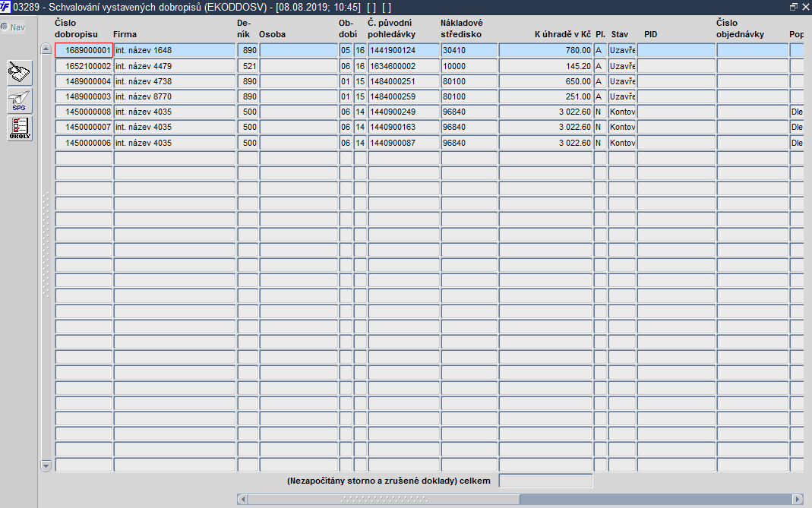
Task: Click the amount cell 145.20
Action: point(546,66)
